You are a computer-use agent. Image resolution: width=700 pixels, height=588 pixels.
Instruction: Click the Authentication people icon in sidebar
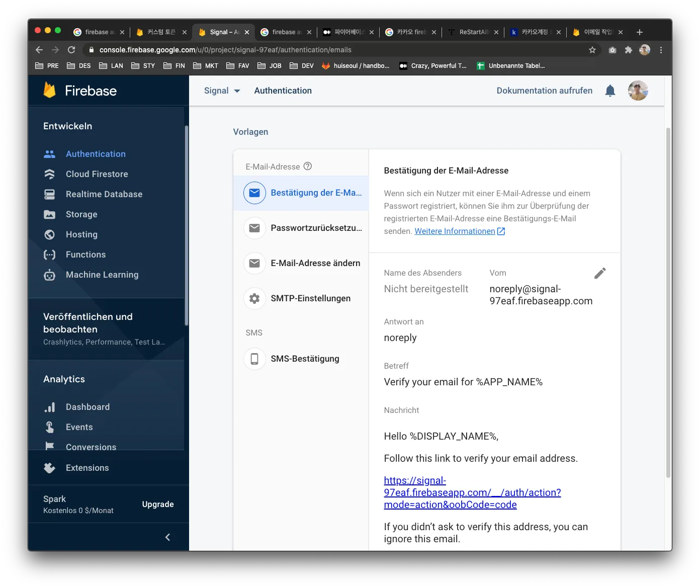49,154
